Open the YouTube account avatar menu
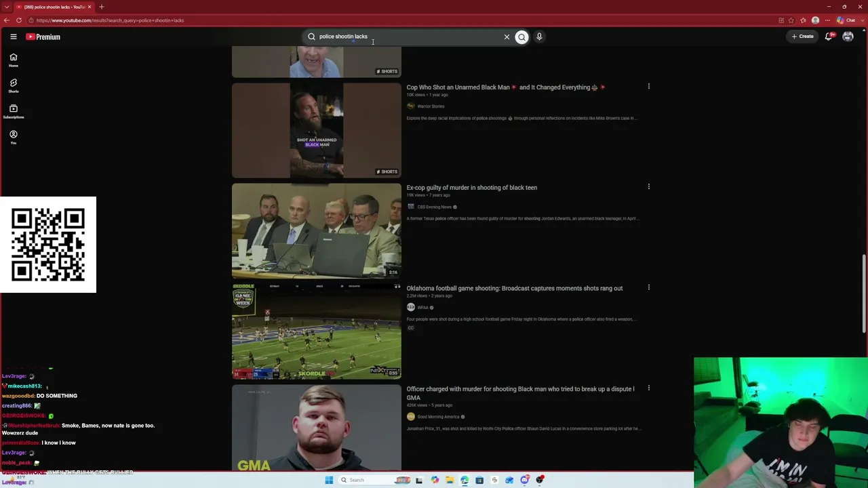 coord(848,37)
